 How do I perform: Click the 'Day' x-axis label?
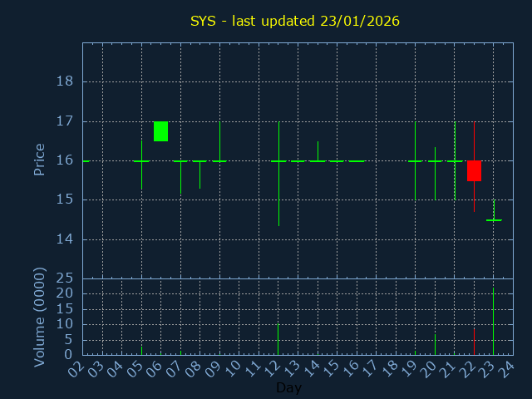click(x=288, y=387)
